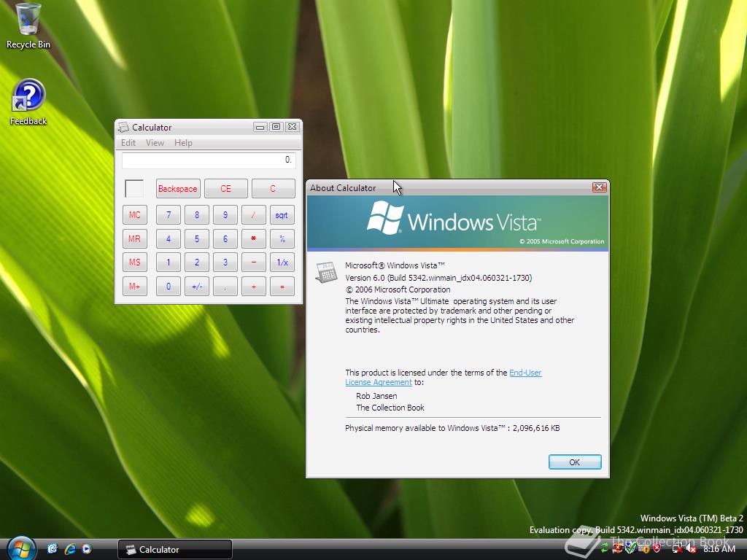Click the digit 2 key
The height and width of the screenshot is (560, 747).
(x=197, y=262)
